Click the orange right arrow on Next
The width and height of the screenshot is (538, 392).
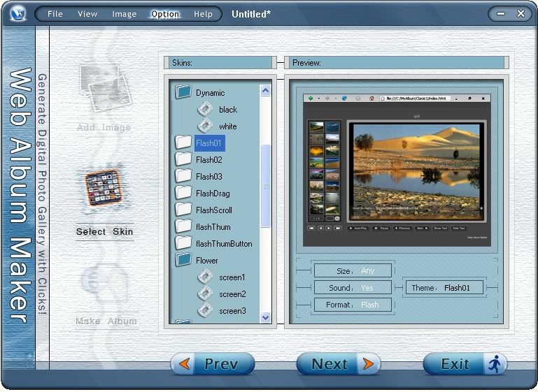[368, 363]
